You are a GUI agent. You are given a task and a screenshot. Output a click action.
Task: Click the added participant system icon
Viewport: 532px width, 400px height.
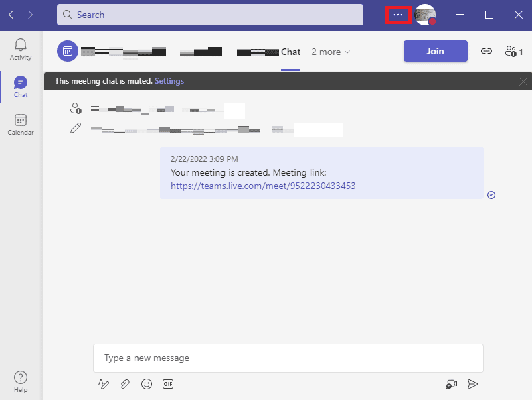[76, 108]
